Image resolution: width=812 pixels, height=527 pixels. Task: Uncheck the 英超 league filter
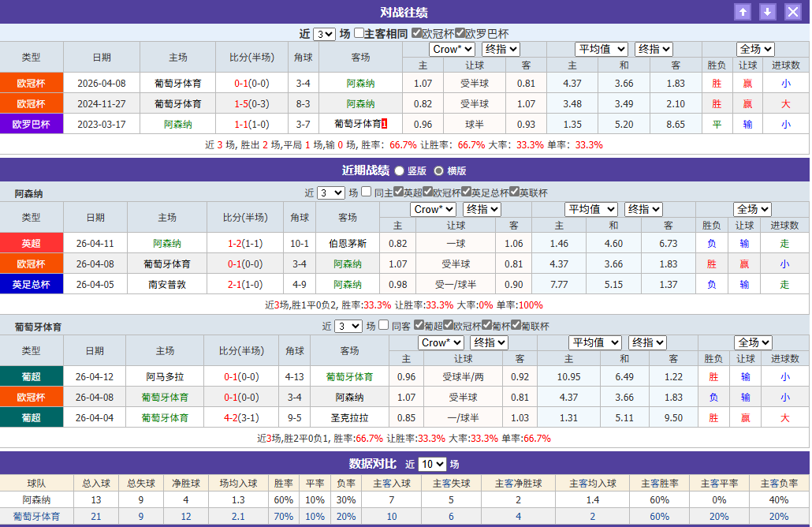tap(398, 191)
